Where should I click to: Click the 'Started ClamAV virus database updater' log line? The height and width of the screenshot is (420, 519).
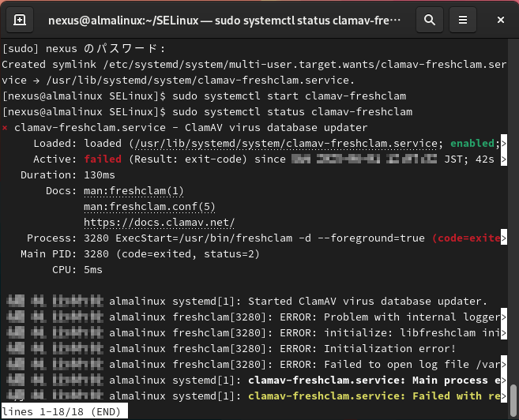(368, 301)
